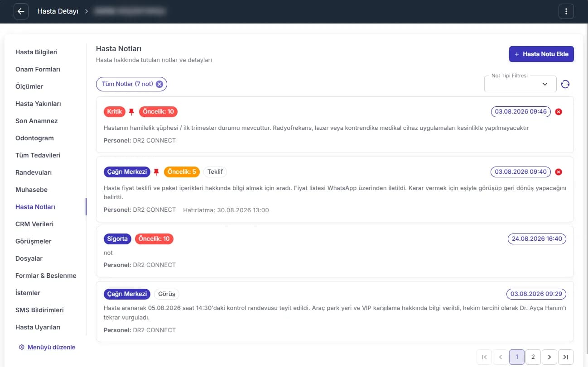588x367 pixels.
Task: Click the Menüyü düzenle link
Action: [51, 348]
